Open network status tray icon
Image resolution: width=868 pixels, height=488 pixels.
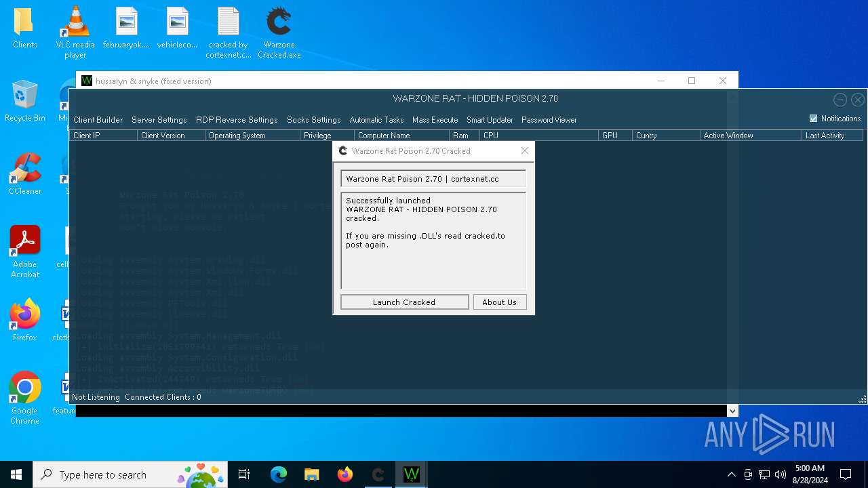764,474
